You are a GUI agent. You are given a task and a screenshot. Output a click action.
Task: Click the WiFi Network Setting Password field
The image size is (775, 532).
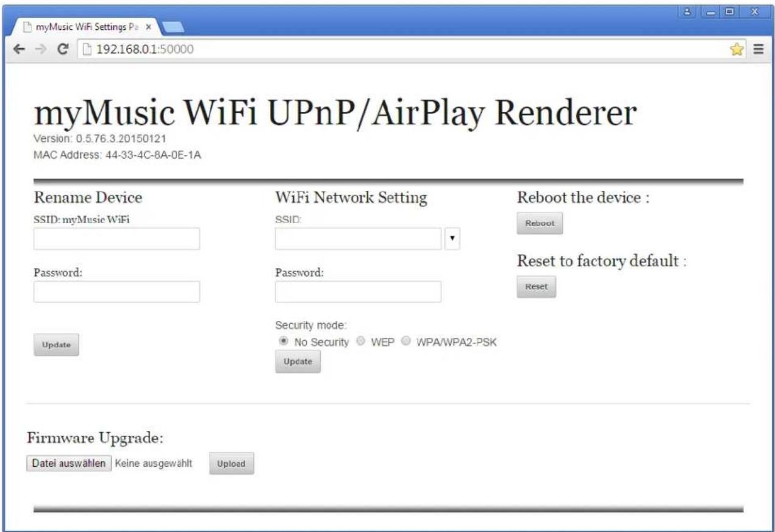click(x=358, y=292)
